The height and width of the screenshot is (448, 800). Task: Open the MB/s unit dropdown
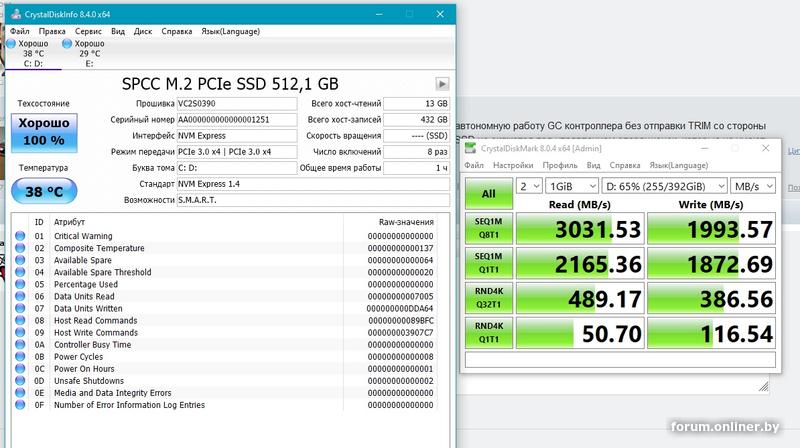tap(753, 186)
